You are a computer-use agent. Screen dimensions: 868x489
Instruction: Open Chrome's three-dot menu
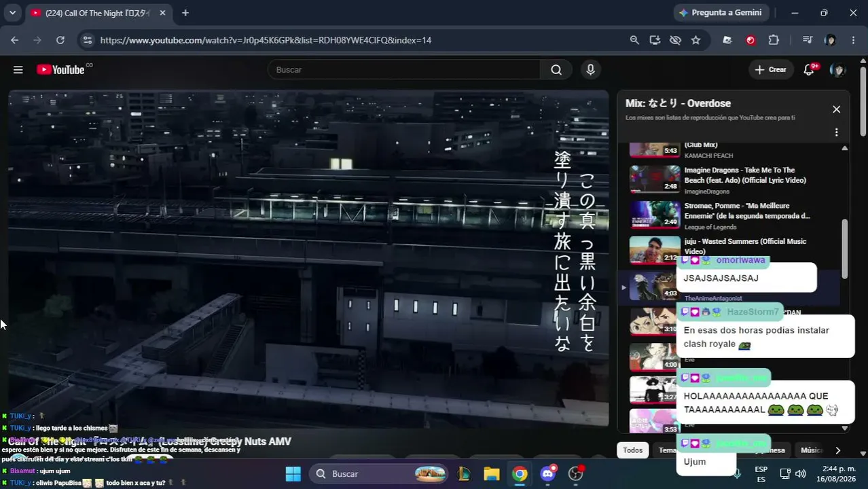point(853,40)
